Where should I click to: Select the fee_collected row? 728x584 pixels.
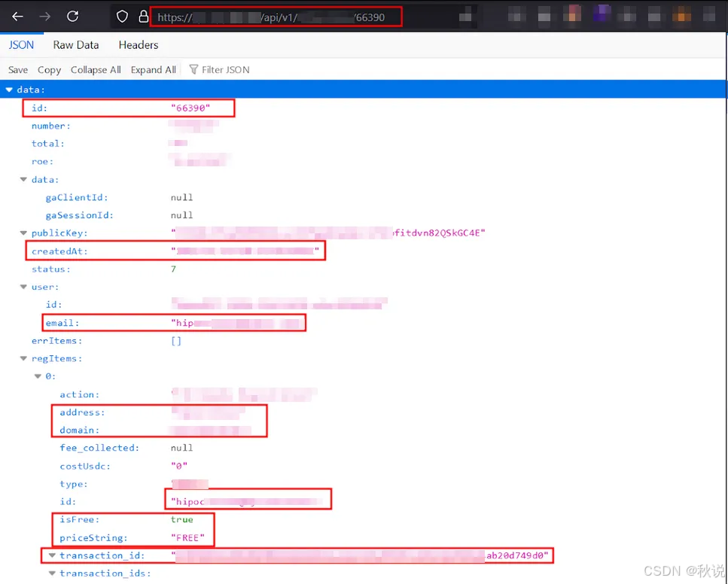(x=363, y=448)
